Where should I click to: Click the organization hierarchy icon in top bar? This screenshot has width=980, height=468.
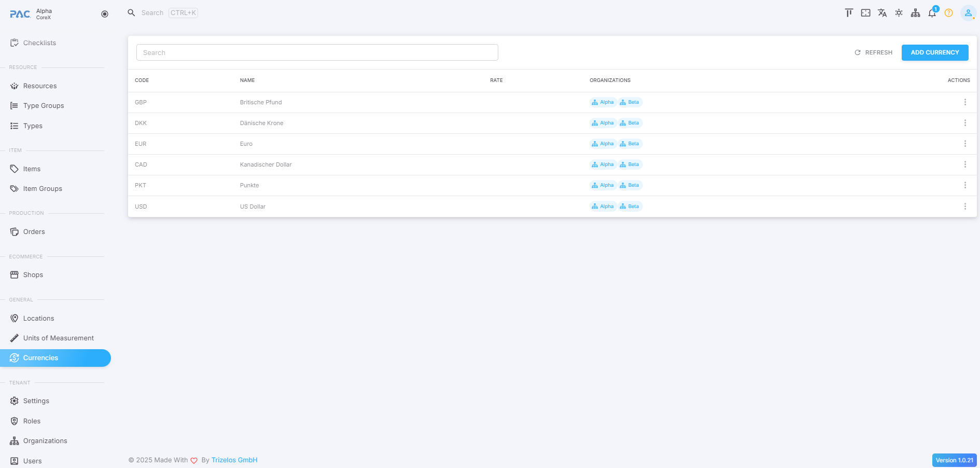click(x=915, y=13)
